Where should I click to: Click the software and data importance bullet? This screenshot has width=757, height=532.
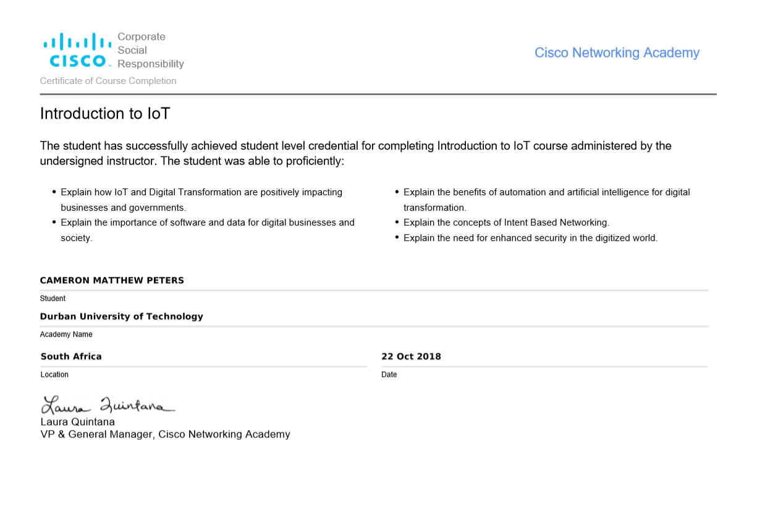pyautogui.click(x=207, y=230)
